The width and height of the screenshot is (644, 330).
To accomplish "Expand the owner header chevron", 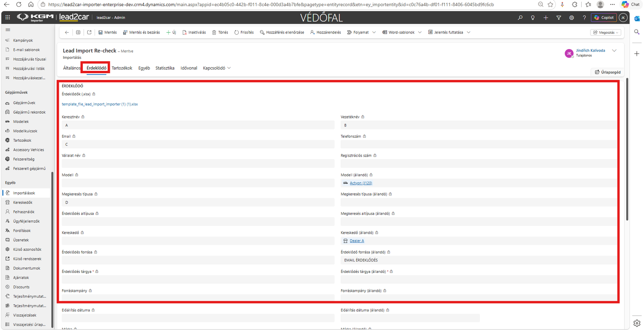I will (614, 51).
